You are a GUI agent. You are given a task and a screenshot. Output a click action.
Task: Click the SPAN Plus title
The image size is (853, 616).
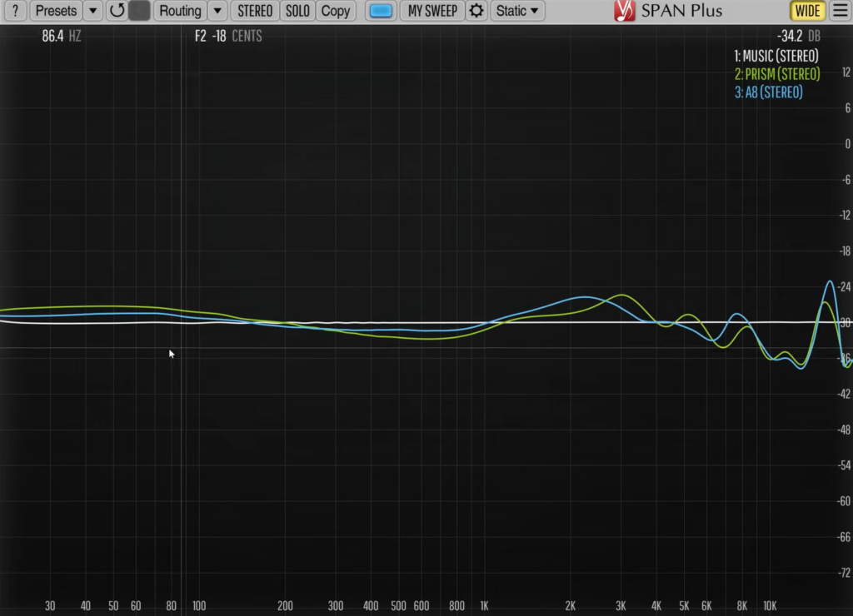coord(681,11)
